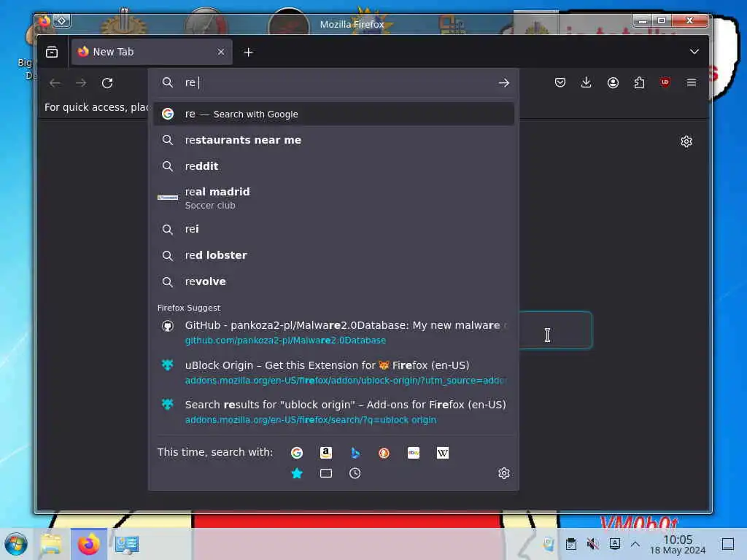Open uBlock Origin extension page suggestion

333,373
